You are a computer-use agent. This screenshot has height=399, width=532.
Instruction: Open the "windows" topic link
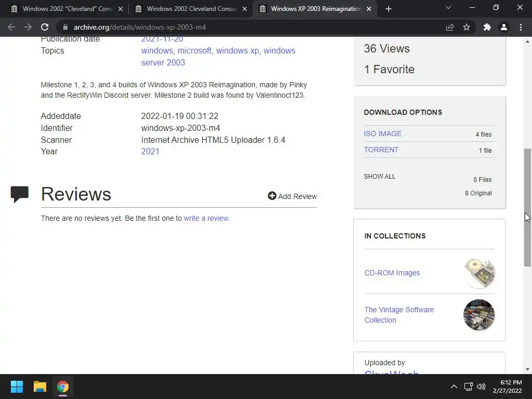[157, 50]
